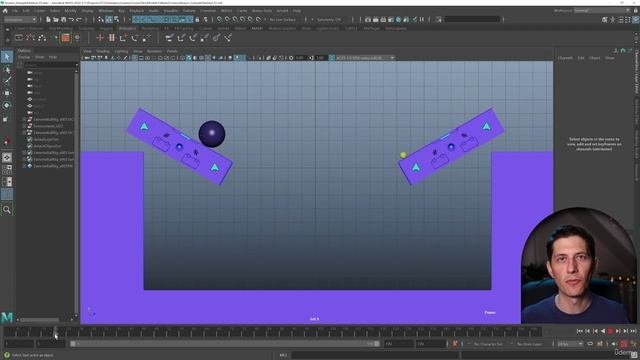Click the IPR render icon
This screenshot has width=640, height=360.
click(383, 19)
